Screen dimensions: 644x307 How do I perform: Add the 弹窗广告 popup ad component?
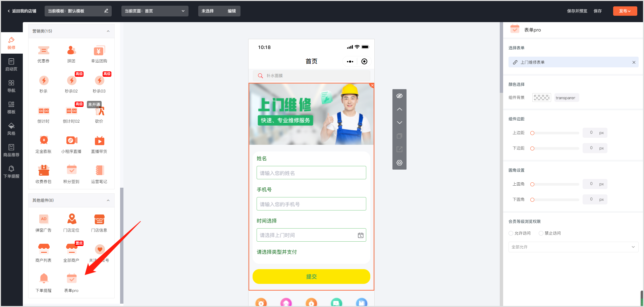tap(44, 220)
